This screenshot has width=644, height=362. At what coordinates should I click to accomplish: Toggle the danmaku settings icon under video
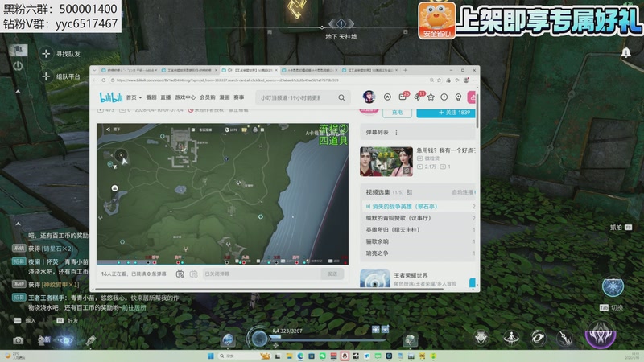coord(193,274)
